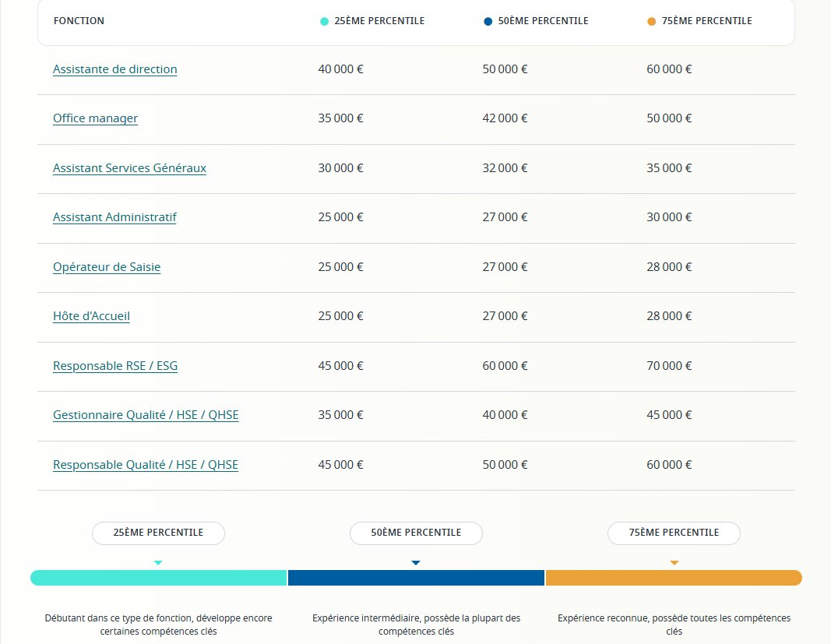Image resolution: width=831 pixels, height=644 pixels.
Task: Click the blue 50ème percentile header dot
Action: click(x=488, y=21)
